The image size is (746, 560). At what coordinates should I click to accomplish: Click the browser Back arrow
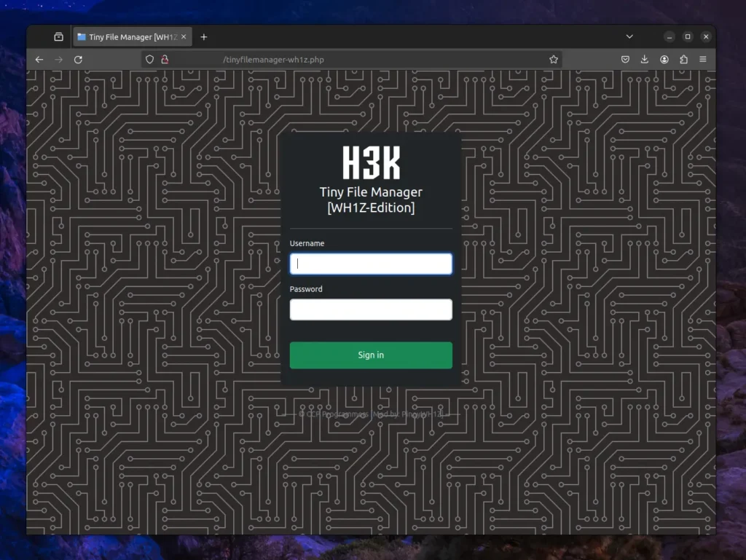coord(39,60)
